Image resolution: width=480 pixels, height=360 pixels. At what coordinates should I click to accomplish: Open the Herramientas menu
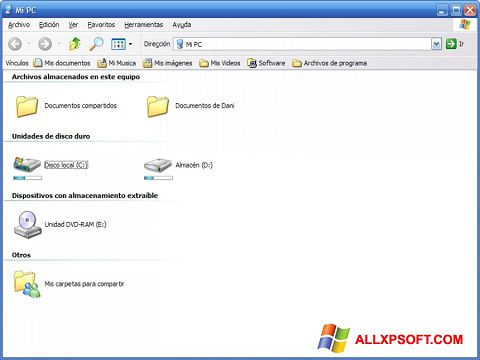(x=144, y=25)
